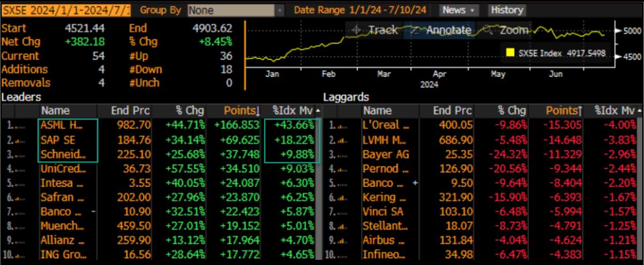The height and width of the screenshot is (265, 644).
Task: Open mini chart icon beside Safran row
Action: [19, 197]
